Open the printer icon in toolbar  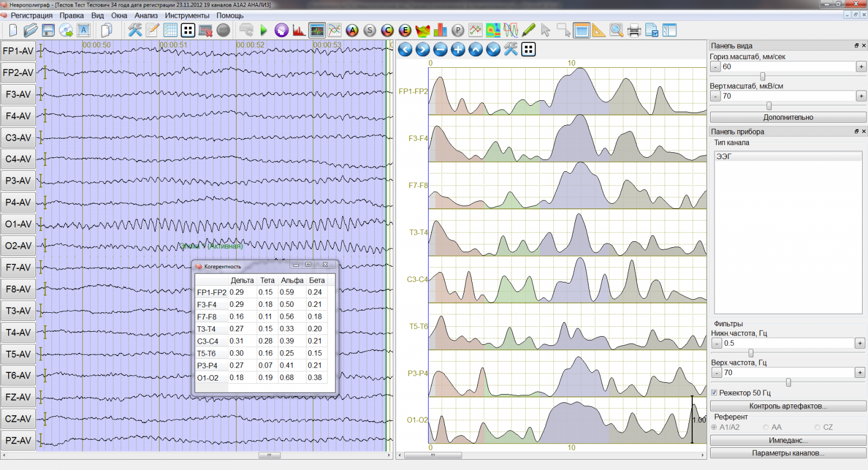click(x=634, y=30)
